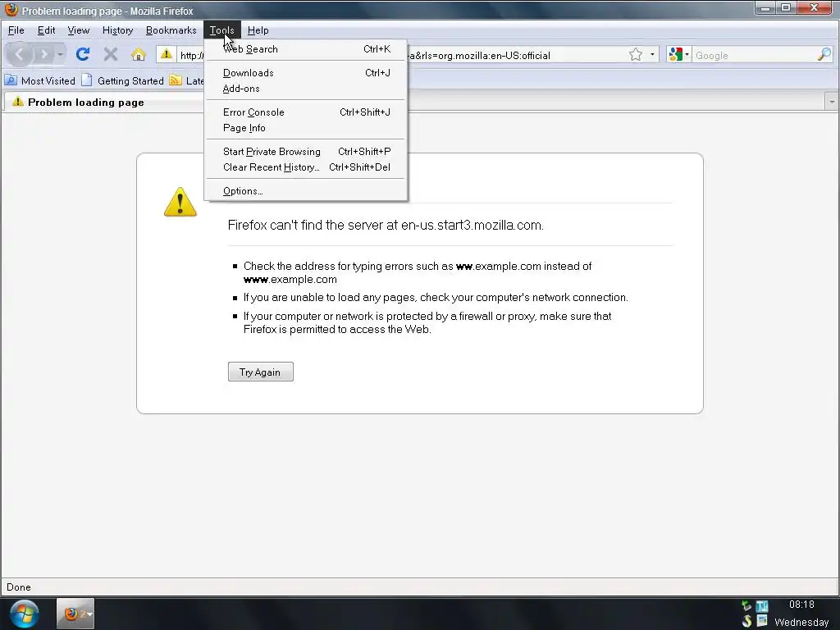Screen dimensions: 840x630
Task: Open the Bookmarks menu
Action: (x=171, y=30)
